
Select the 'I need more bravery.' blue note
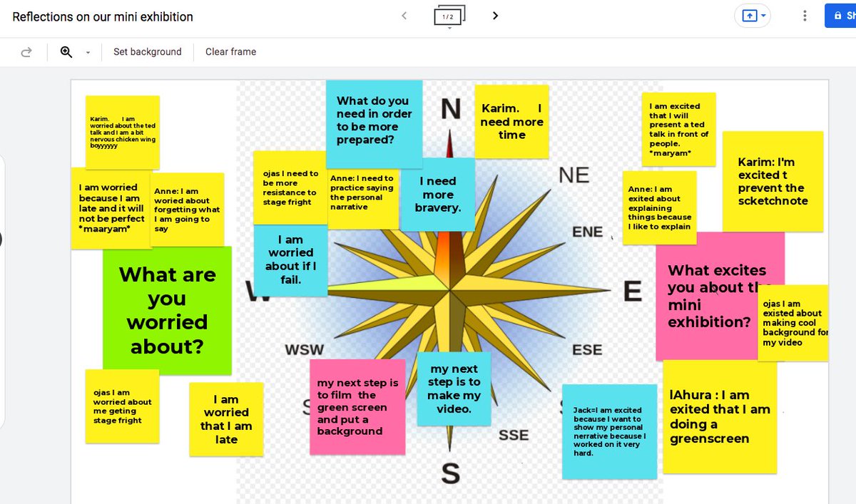click(437, 194)
